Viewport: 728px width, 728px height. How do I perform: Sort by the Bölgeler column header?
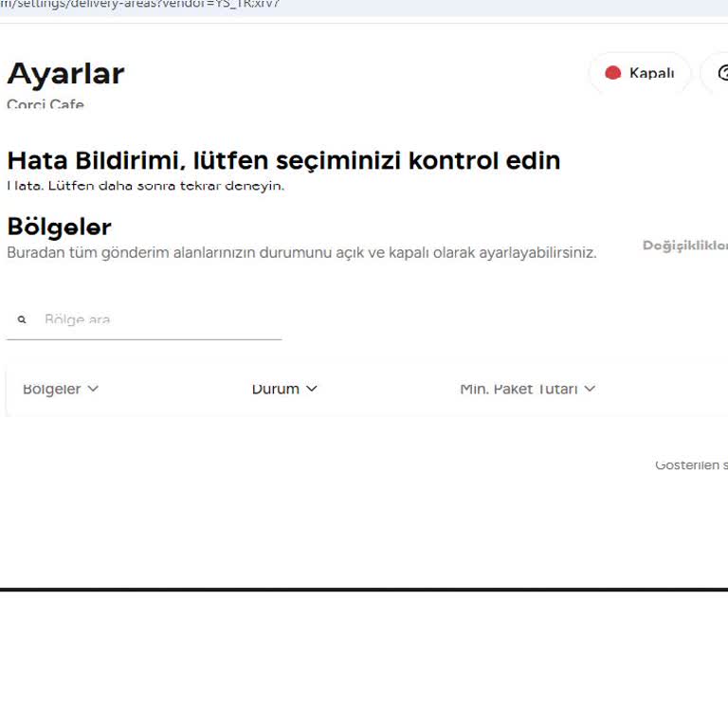61,389
